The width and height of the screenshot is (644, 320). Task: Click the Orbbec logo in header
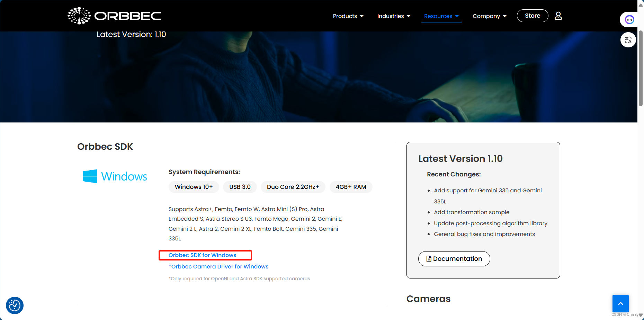(x=114, y=16)
